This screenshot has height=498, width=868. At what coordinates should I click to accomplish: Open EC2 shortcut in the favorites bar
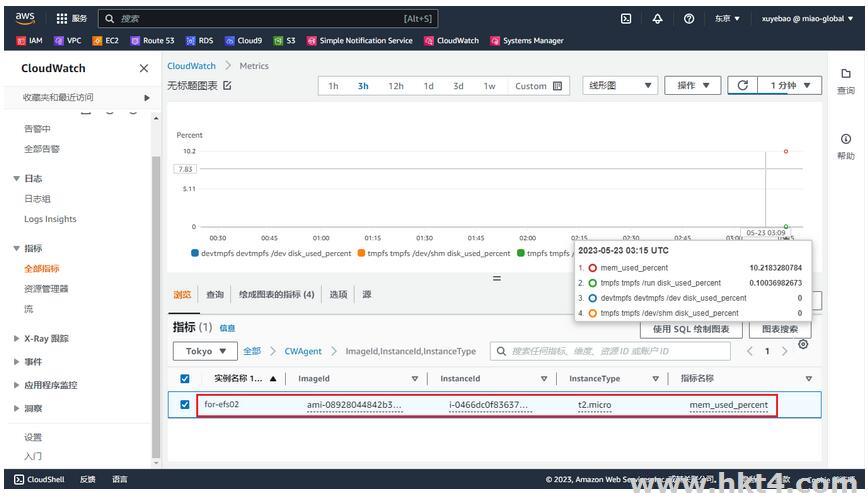pyautogui.click(x=105, y=40)
